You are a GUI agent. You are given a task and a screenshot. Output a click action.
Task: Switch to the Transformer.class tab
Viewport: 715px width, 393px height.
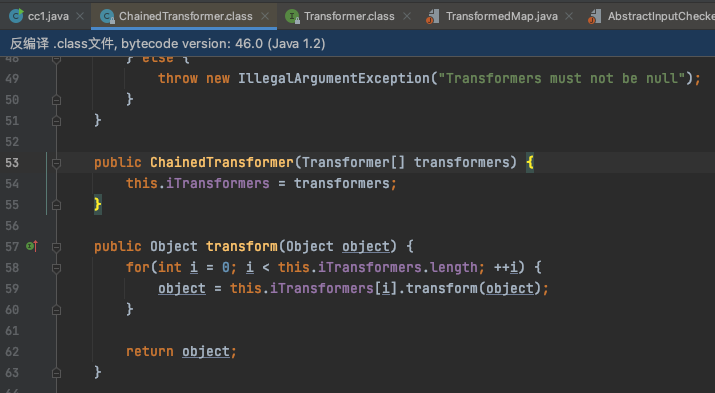coord(349,16)
